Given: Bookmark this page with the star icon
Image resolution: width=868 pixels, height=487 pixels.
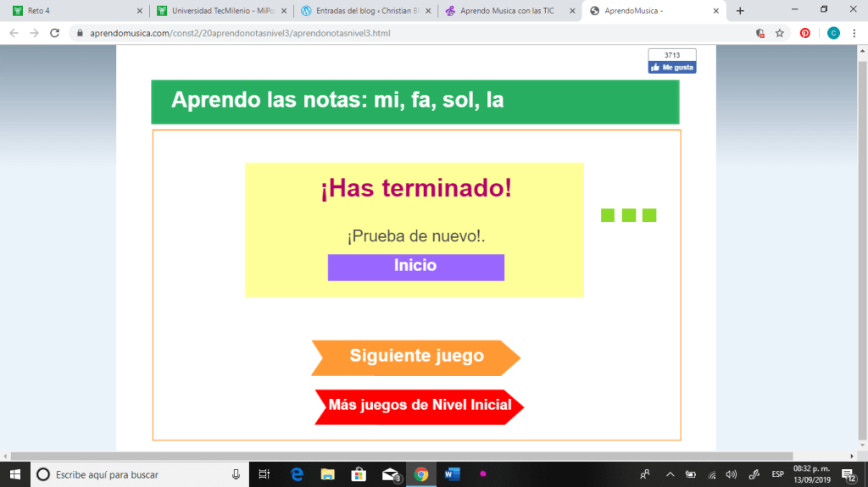Looking at the screenshot, I should (x=780, y=33).
